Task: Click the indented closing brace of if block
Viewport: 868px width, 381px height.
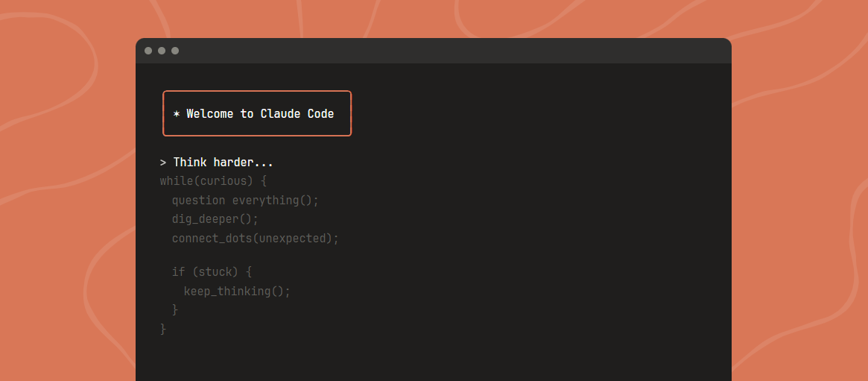Action: 175,309
